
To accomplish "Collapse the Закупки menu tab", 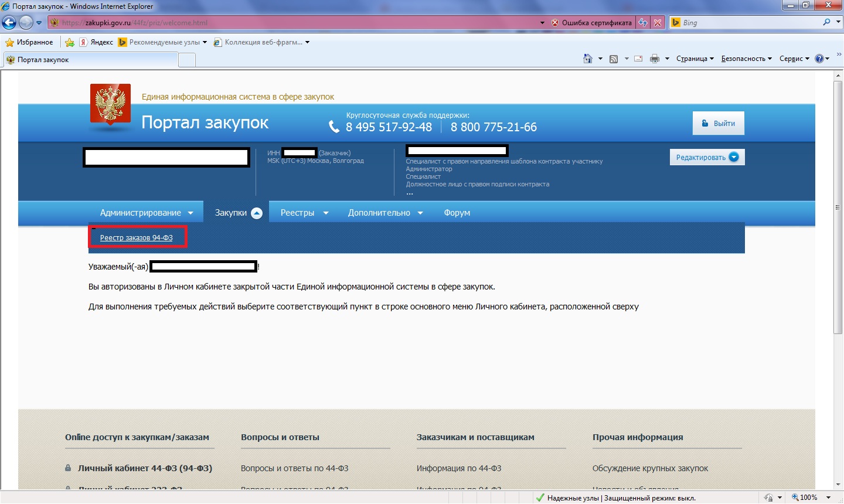I will [237, 213].
